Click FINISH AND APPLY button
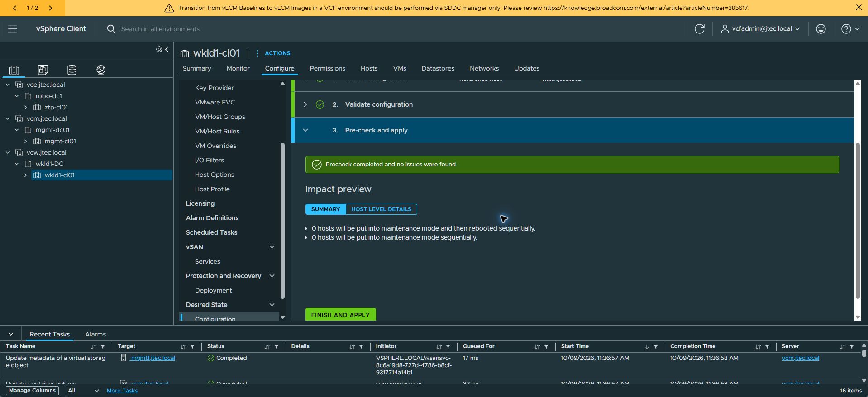 pos(340,315)
